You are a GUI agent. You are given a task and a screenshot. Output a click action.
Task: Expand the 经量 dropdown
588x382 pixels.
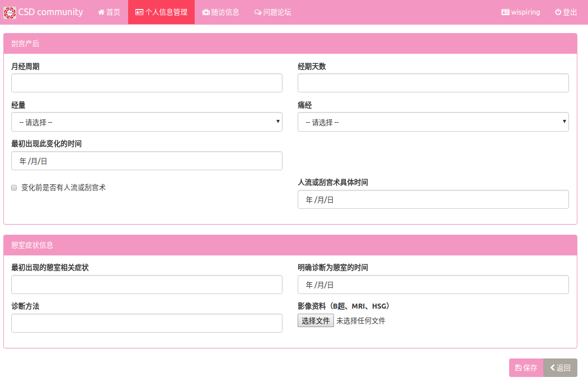point(147,122)
